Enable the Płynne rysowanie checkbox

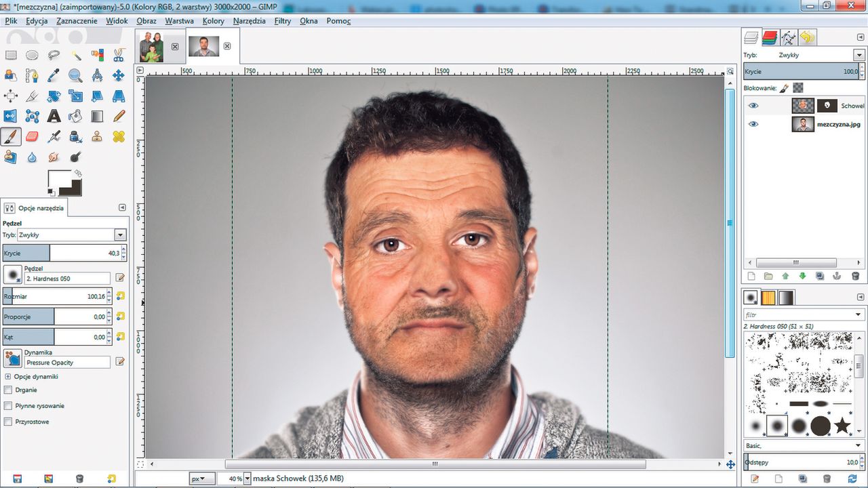[x=8, y=406]
